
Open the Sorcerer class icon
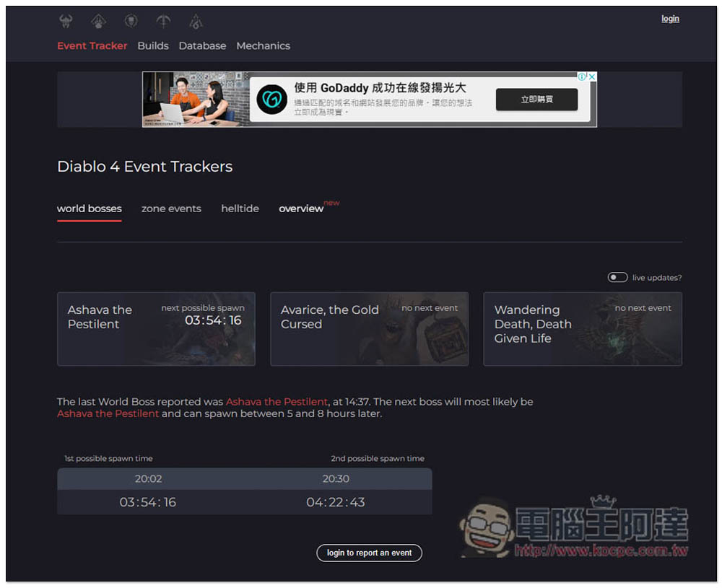(x=196, y=21)
